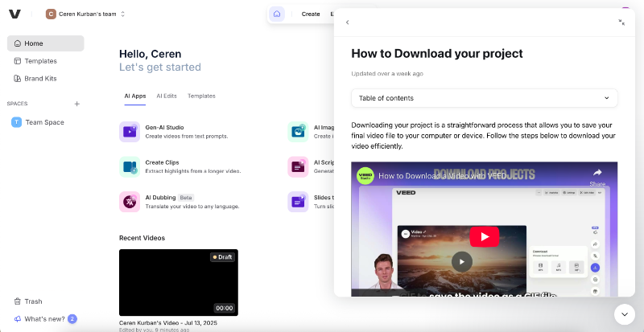Screen dimensions: 644x332
Task: Collapse the help panel with shrink icon
Action: click(621, 23)
